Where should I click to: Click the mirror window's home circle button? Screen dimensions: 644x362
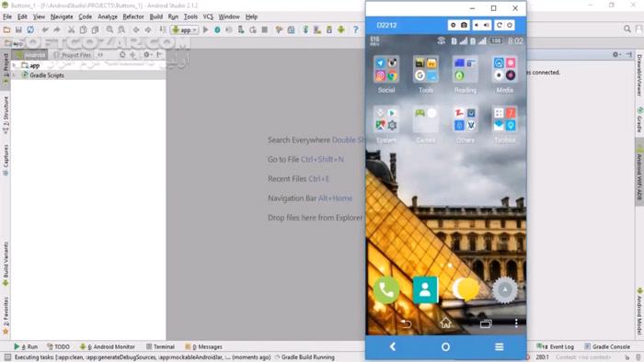tap(445, 347)
